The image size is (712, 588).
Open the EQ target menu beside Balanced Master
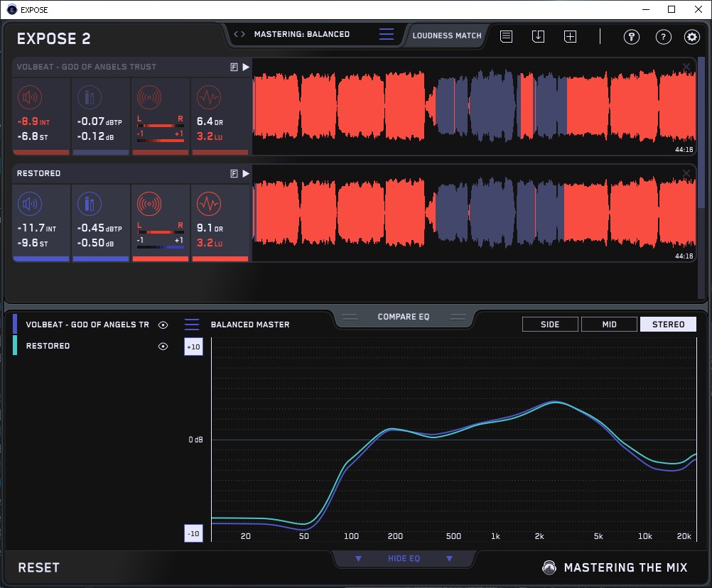click(192, 325)
